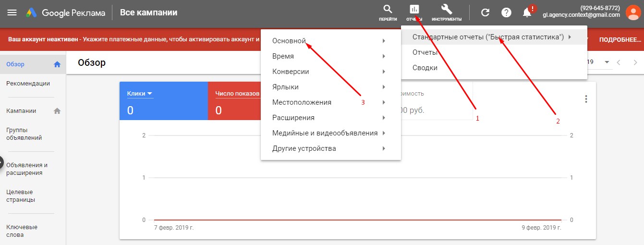Click the home icon beside Кампании
This screenshot has width=644, height=245.
pos(57,111)
